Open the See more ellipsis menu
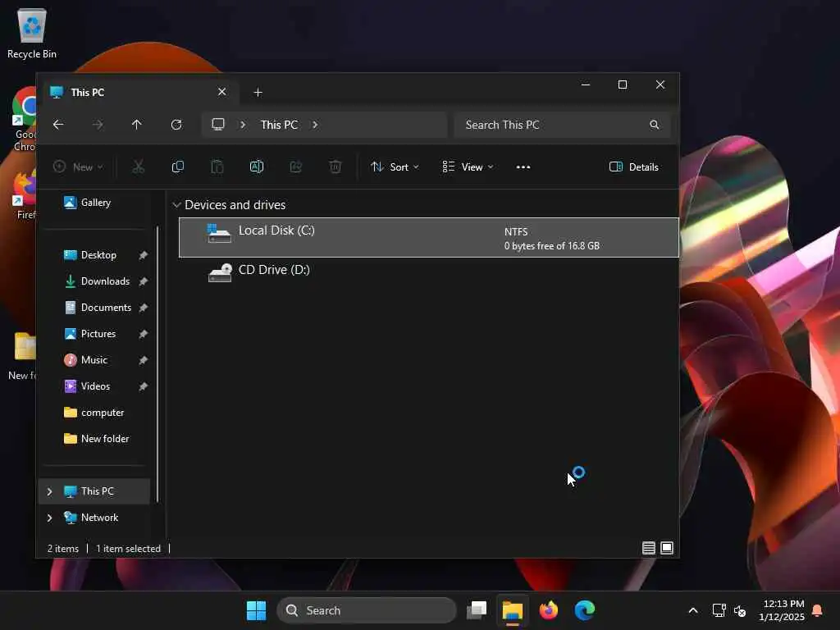 (x=523, y=167)
